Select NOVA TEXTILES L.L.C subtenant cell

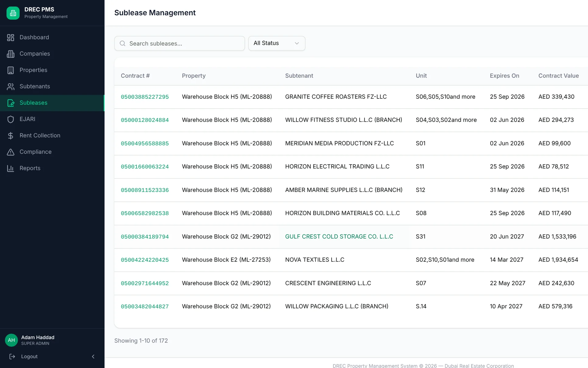click(x=315, y=260)
